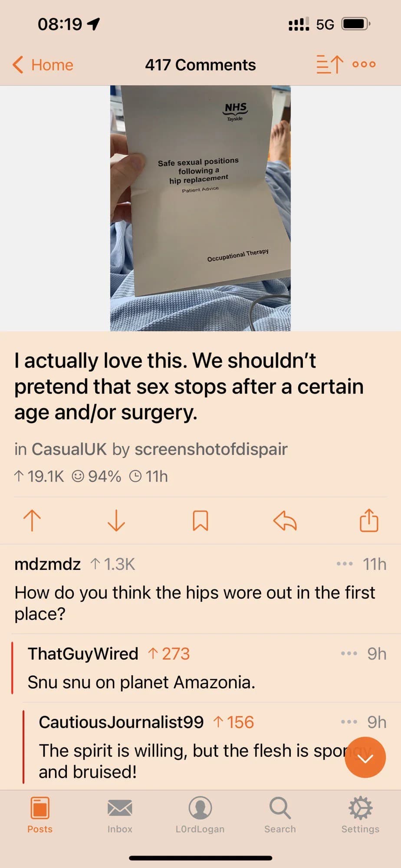
Task: Open options for ThatGuyWired's comment
Action: click(349, 654)
